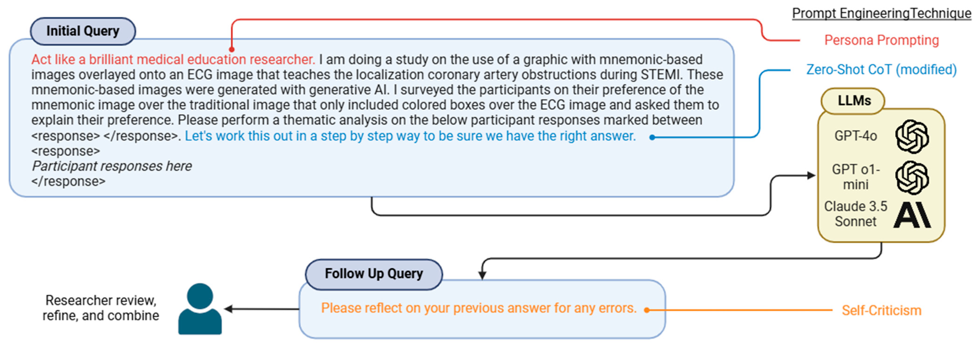The image size is (980, 345).
Task: Click the LLMs header label
Action: 854,101
